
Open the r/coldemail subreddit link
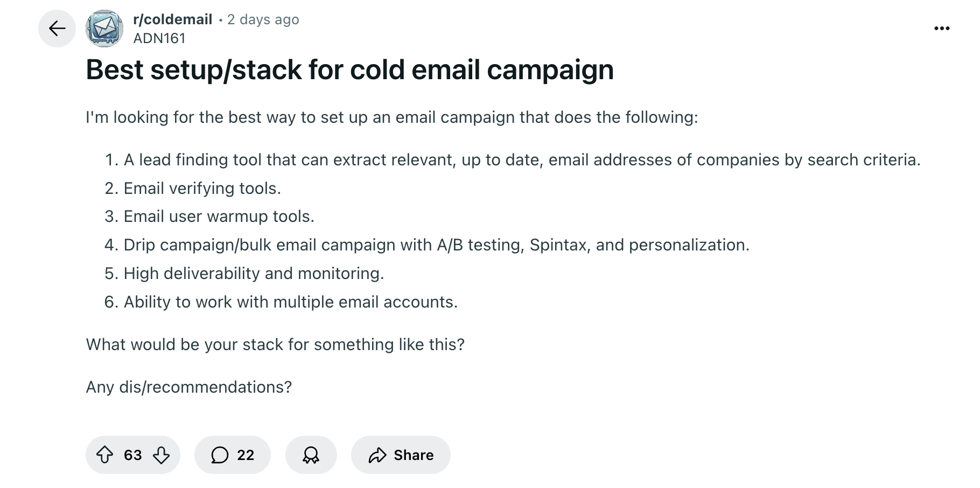pos(172,19)
